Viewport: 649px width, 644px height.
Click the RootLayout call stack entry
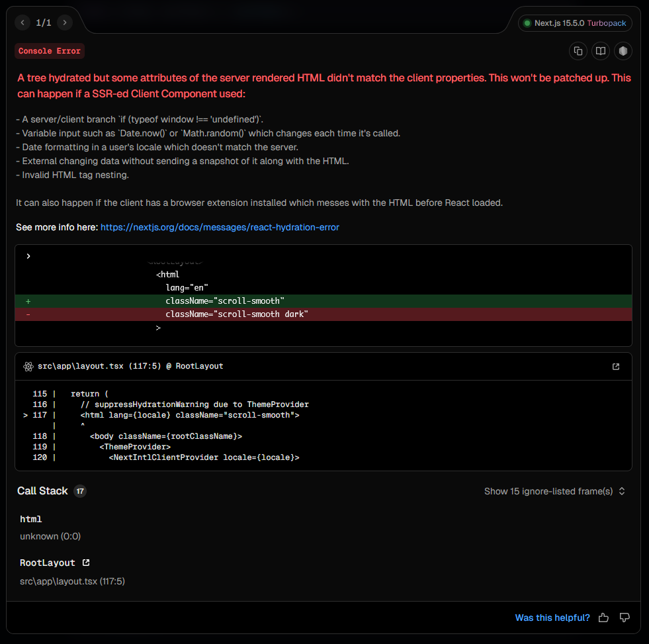[x=48, y=563]
